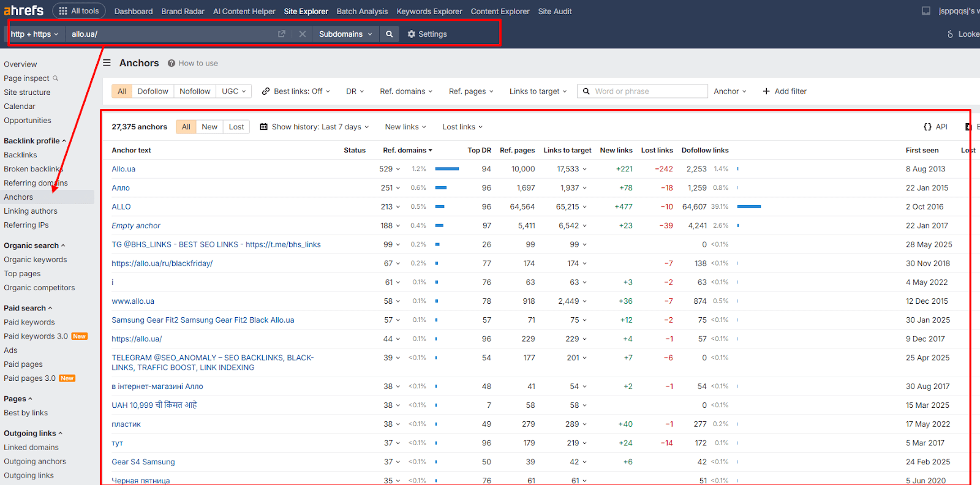
Task: Click the ALLO dofollow links blue bar
Action: [749, 207]
